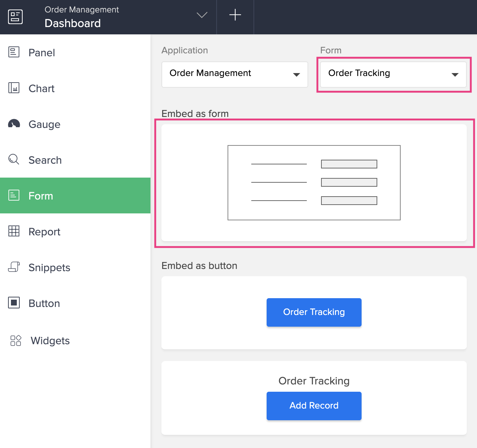The height and width of the screenshot is (448, 477).
Task: Pick the Gauge element icon
Action: [14, 124]
